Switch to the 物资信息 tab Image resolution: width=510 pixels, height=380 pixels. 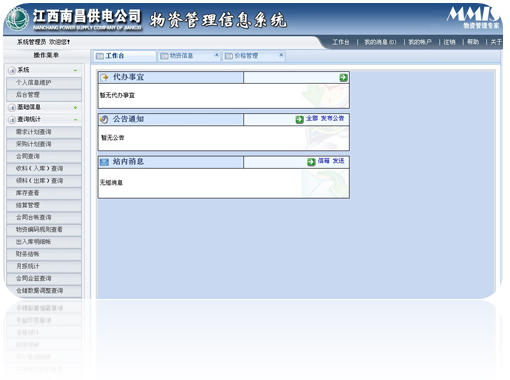click(182, 56)
